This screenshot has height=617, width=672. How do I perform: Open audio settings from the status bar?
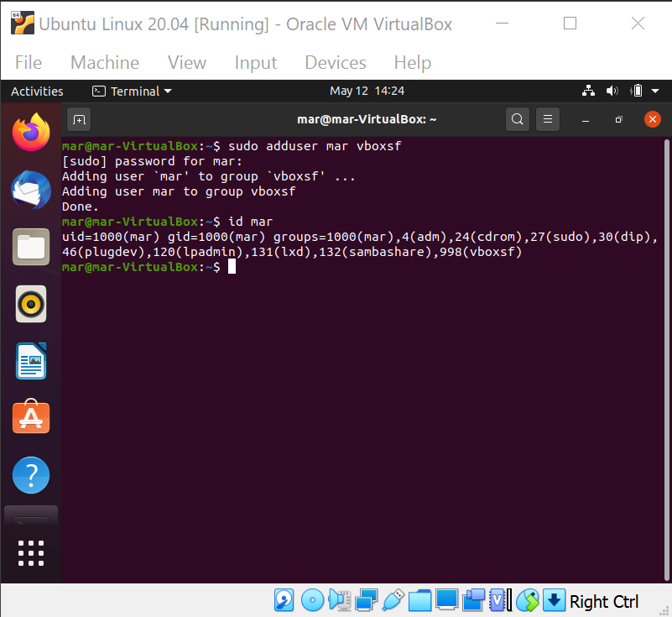click(339, 600)
